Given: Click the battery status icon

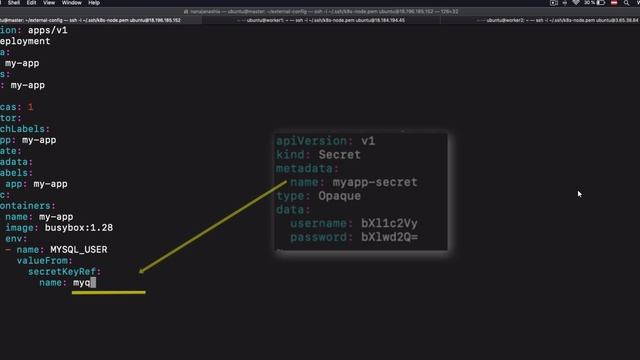Looking at the screenshot, I should (x=601, y=3).
